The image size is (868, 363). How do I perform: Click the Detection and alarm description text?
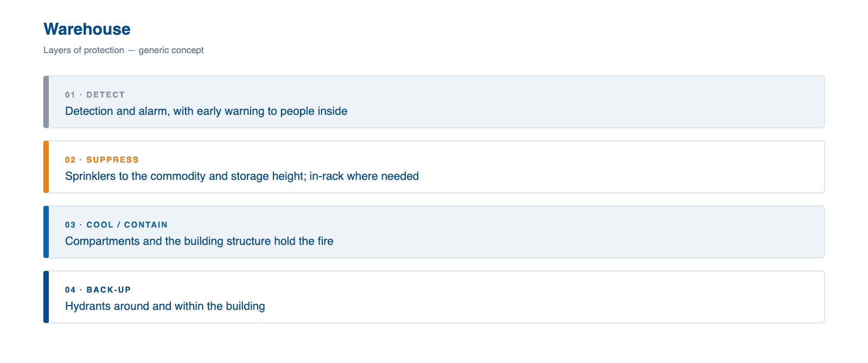[206, 111]
